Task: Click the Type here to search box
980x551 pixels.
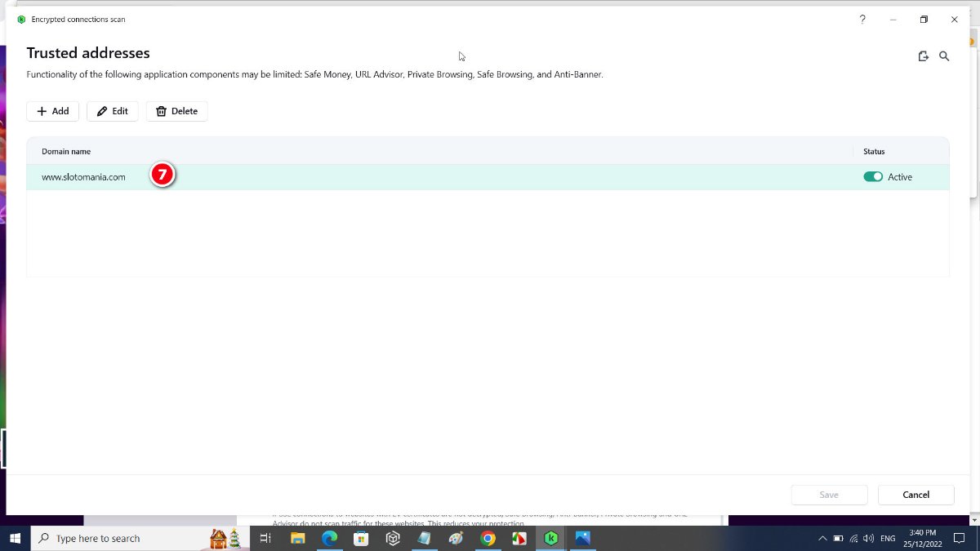Action: coord(140,538)
